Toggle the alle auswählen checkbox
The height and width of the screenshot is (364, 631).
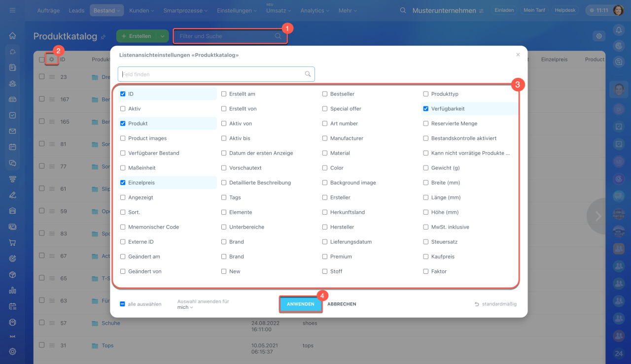point(122,304)
